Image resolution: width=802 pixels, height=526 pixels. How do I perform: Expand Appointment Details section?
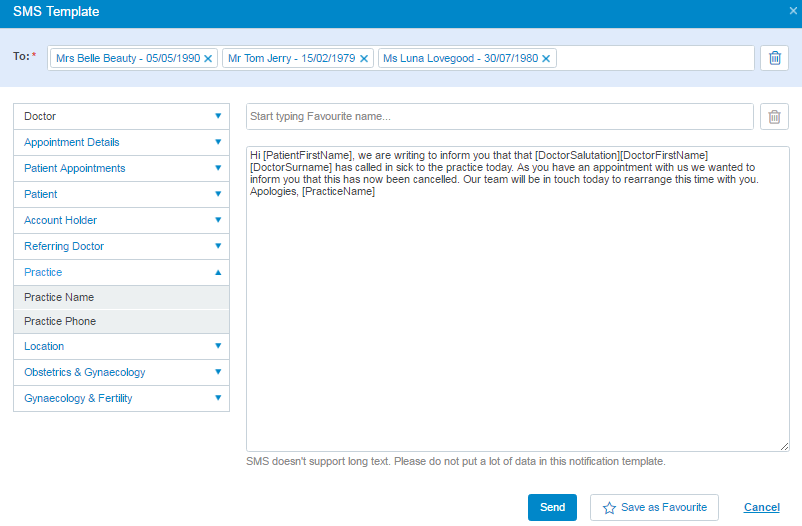pos(121,142)
